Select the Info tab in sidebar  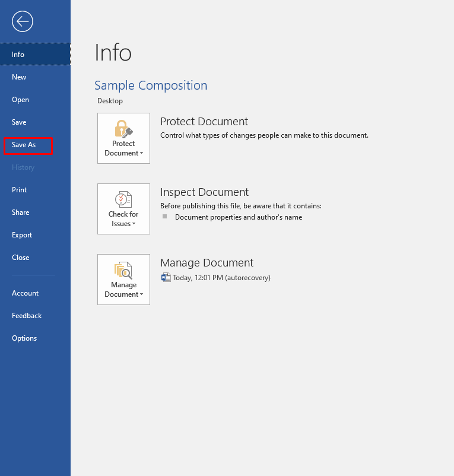pyautogui.click(x=35, y=55)
